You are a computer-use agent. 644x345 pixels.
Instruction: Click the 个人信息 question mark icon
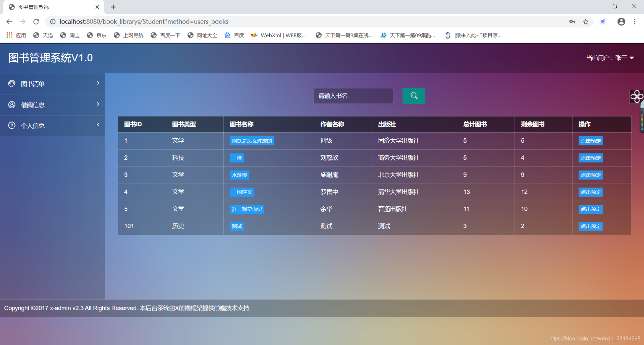coord(12,126)
